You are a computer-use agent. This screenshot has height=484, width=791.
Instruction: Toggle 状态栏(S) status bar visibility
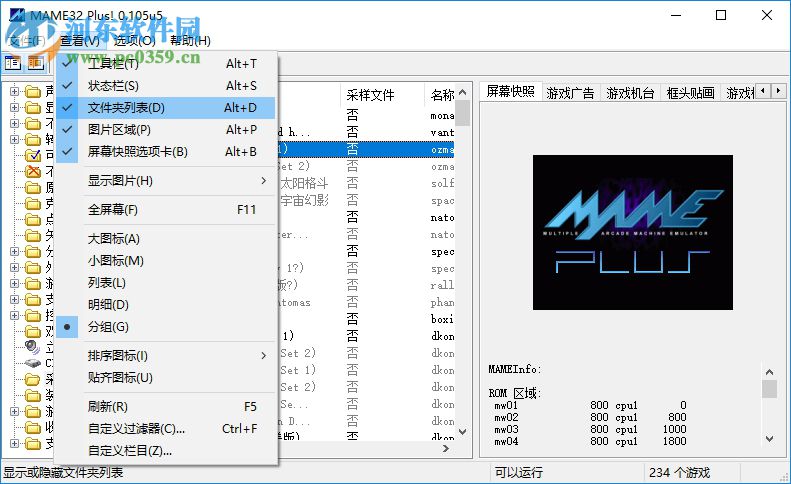(165, 86)
